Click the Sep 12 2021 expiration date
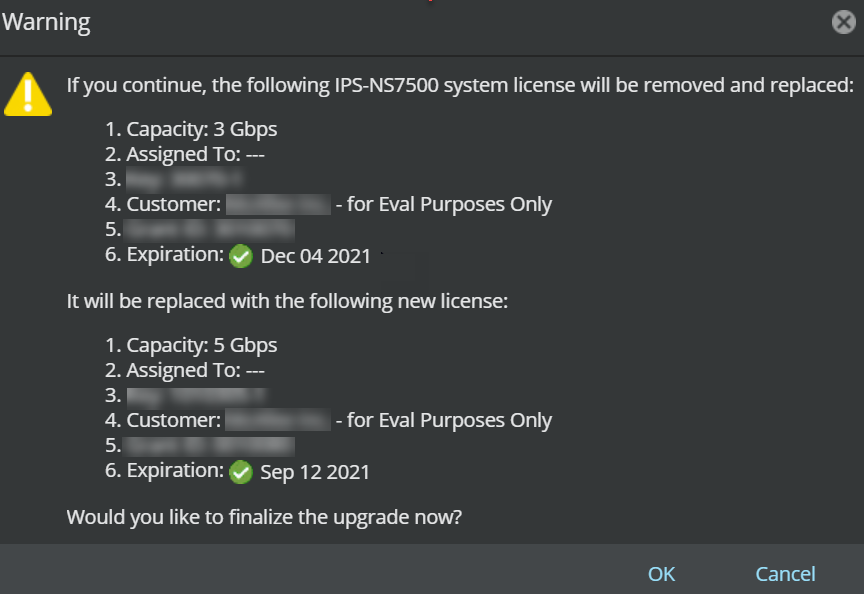The height and width of the screenshot is (594, 864). (x=315, y=472)
